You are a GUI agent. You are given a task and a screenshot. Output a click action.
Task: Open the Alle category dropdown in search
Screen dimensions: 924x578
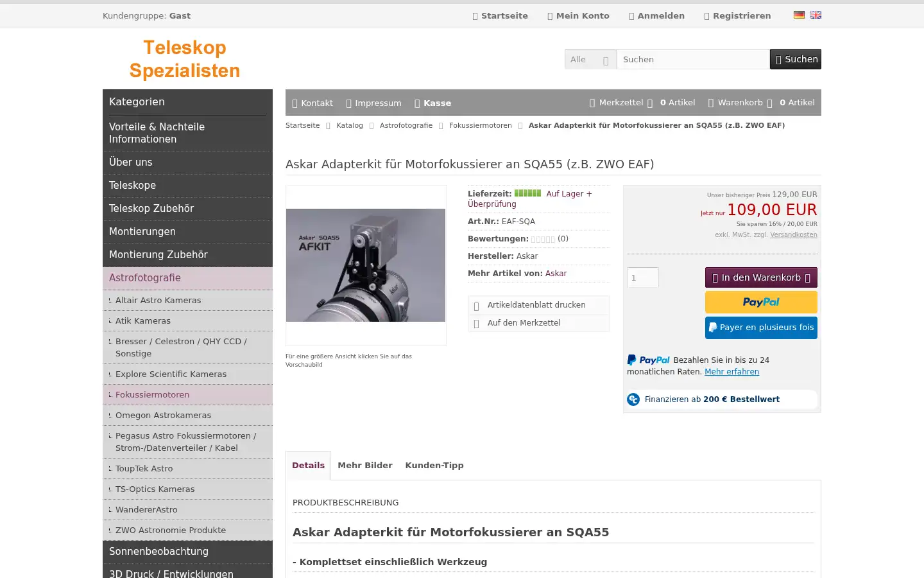coord(590,59)
